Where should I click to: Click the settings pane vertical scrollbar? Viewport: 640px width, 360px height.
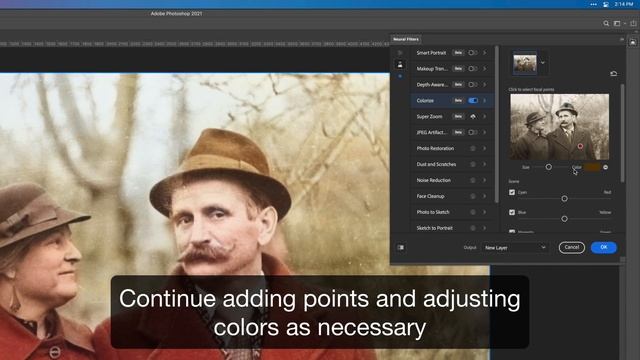coord(622,133)
